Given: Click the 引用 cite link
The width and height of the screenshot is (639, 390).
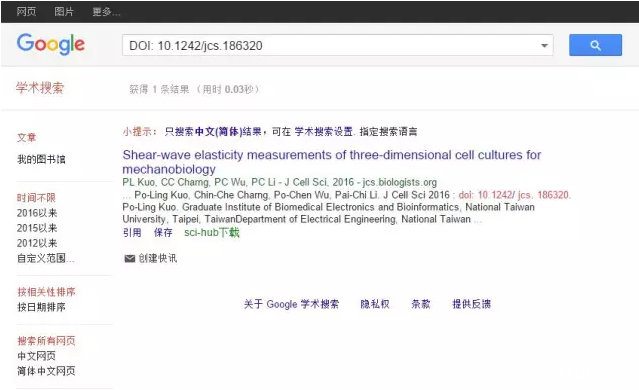Looking at the screenshot, I should (132, 233).
